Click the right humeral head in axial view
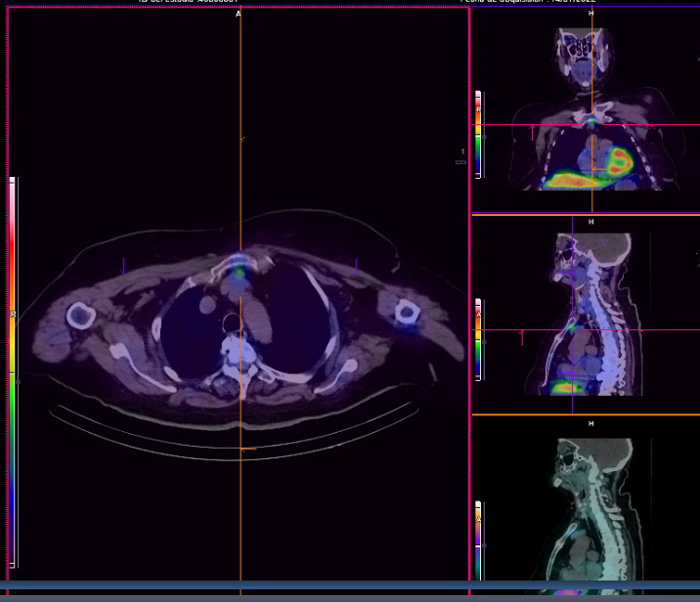700x602 pixels. click(79, 315)
